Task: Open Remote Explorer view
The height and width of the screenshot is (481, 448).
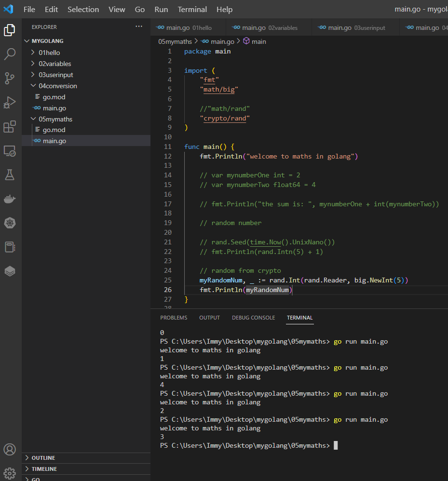Action: [x=10, y=151]
